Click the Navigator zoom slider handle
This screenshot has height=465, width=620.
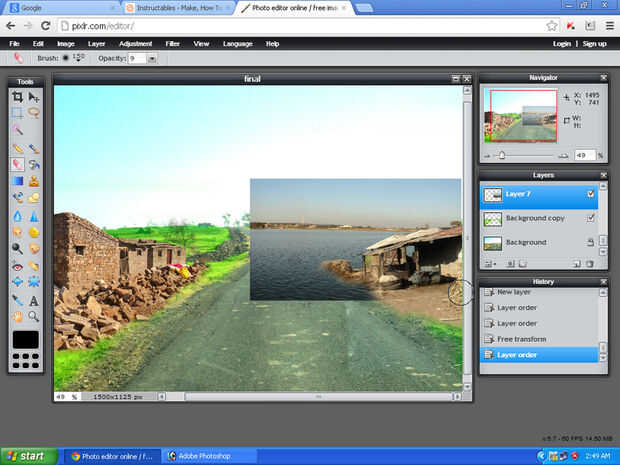click(x=502, y=155)
